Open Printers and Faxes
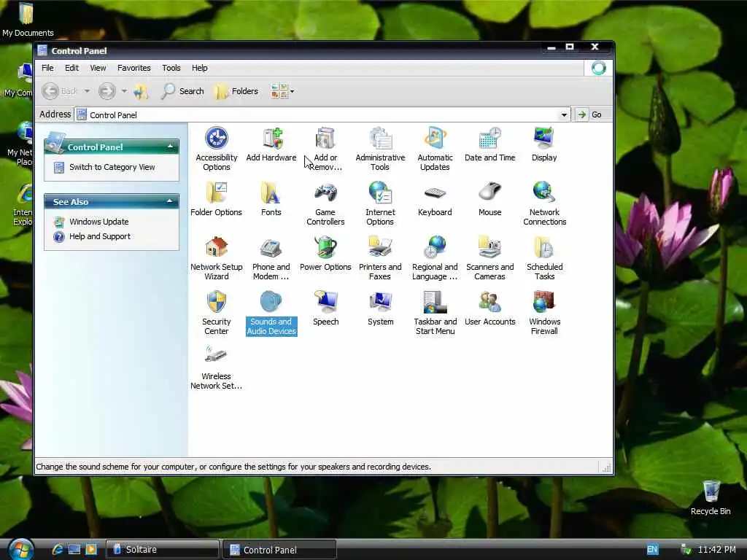This screenshot has height=560, width=747. click(380, 258)
